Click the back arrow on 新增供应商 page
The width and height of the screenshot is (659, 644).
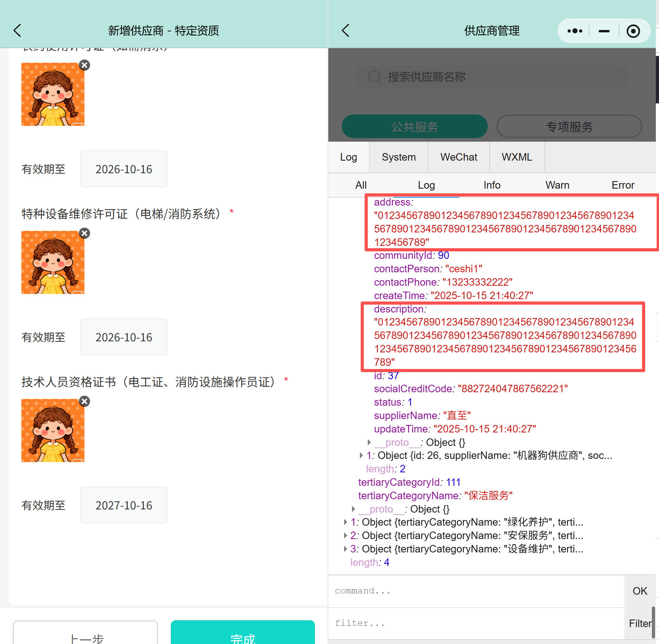(17, 30)
